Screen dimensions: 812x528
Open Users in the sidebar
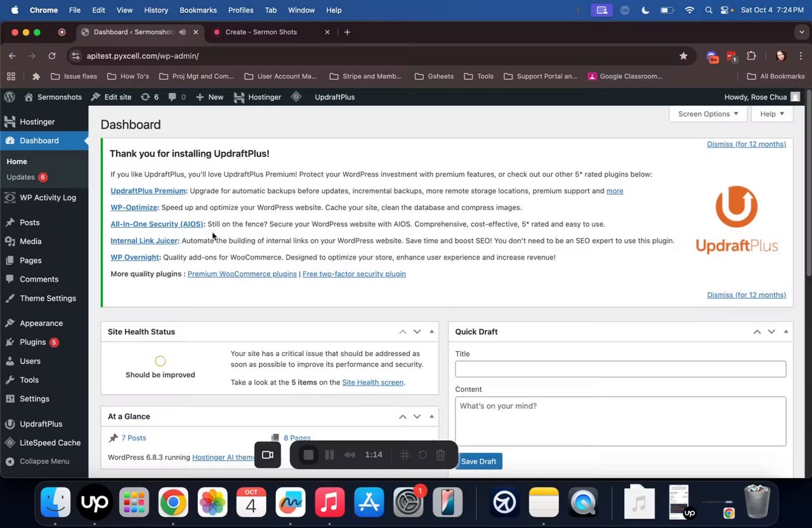tap(44, 361)
